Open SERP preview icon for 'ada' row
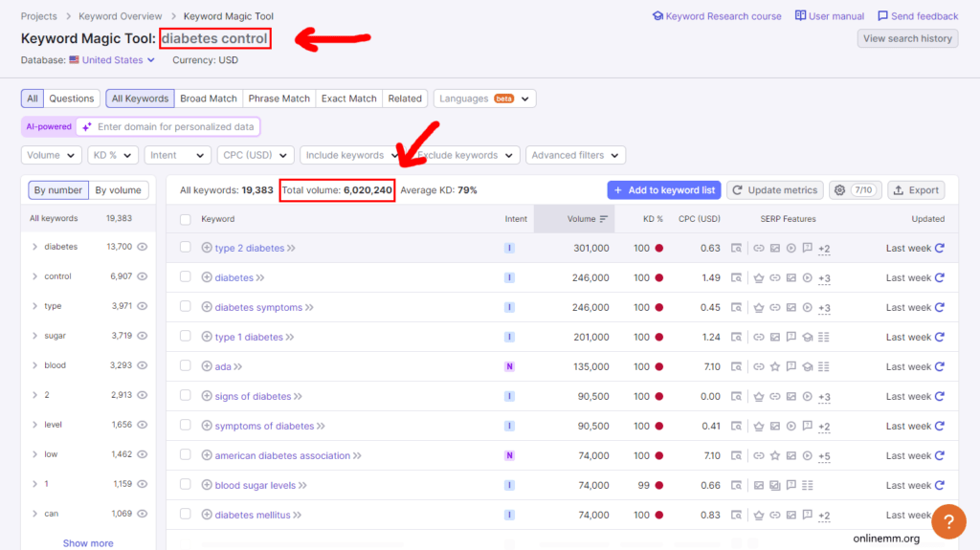Screen dimensions: 980x550 point(736,366)
